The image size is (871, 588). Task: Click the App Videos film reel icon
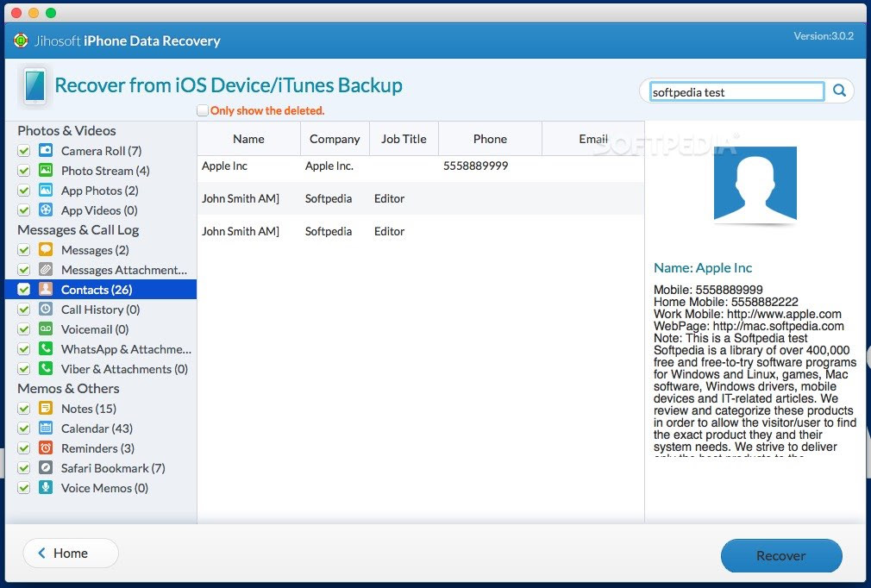click(46, 210)
